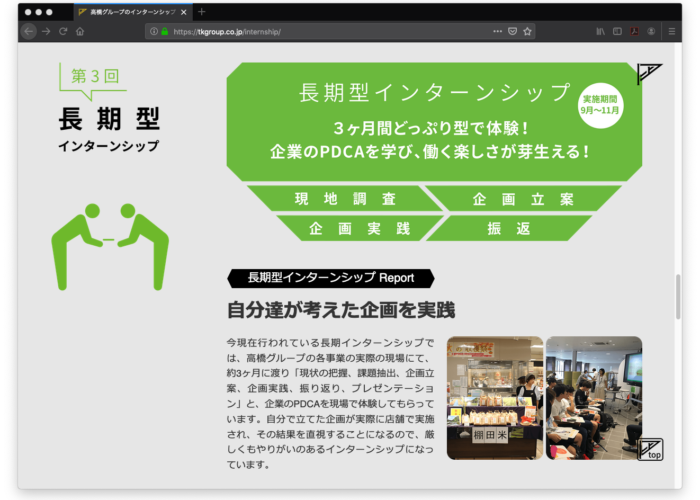
Task: Expand the page actions three-dot menu
Action: point(497,31)
